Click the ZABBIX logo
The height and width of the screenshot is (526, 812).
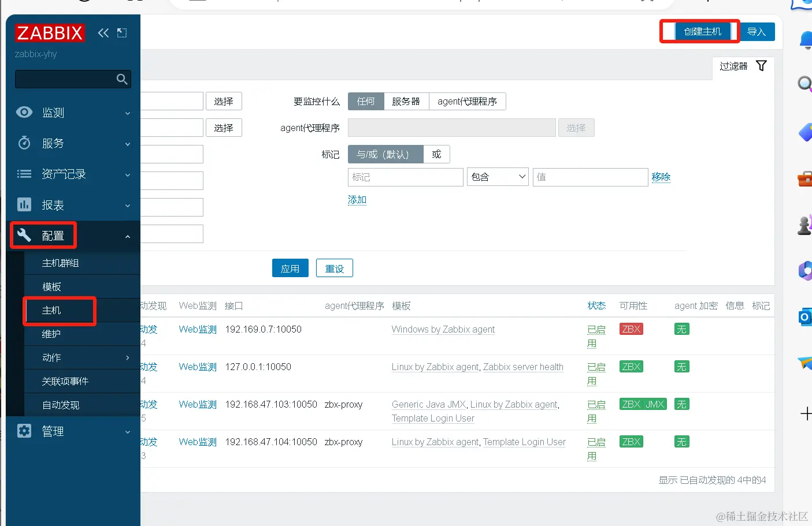[x=50, y=33]
